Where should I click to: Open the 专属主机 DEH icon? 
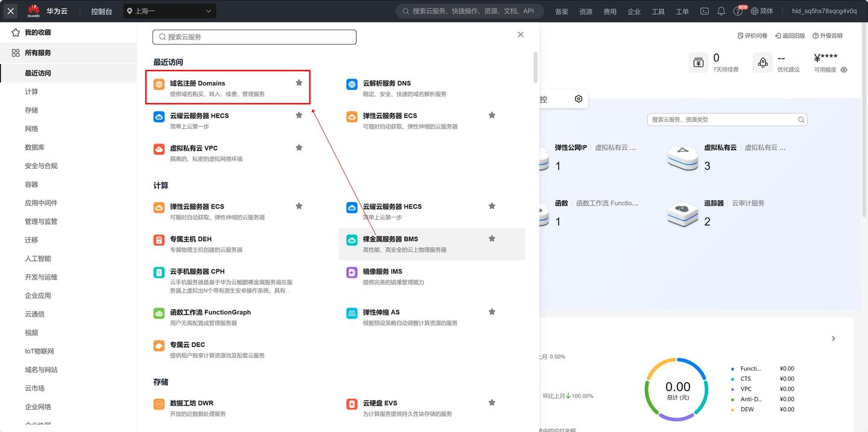pyautogui.click(x=159, y=240)
